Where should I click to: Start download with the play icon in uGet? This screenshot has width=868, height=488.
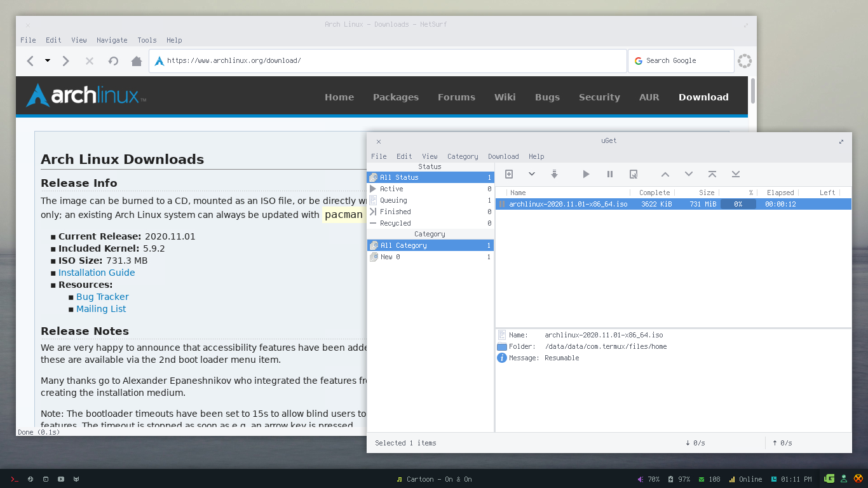586,174
